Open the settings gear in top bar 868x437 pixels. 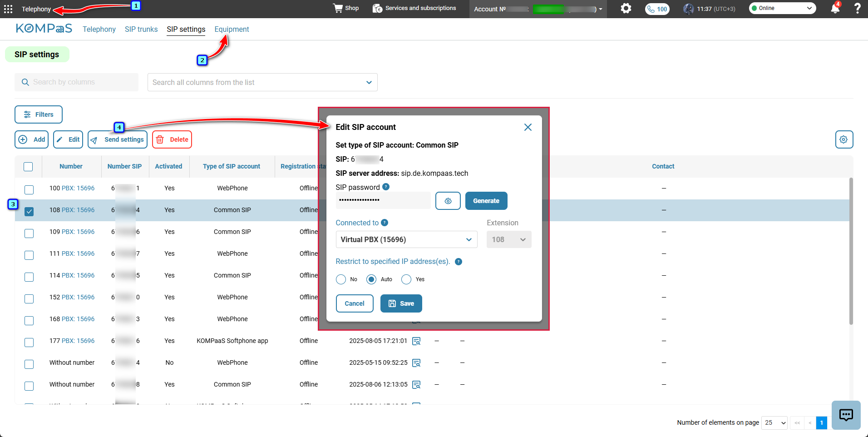(x=626, y=8)
